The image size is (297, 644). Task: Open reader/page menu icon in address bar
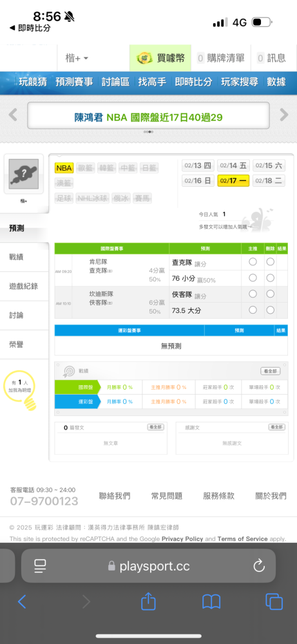click(40, 566)
